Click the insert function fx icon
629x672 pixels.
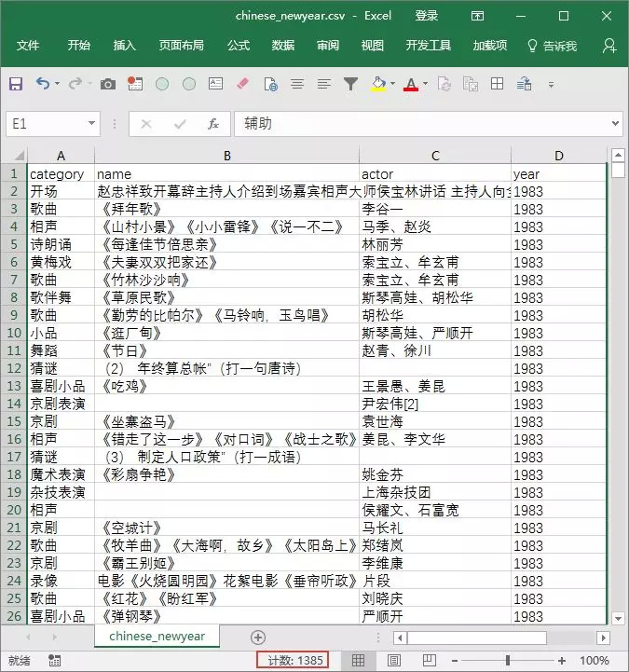click(212, 124)
